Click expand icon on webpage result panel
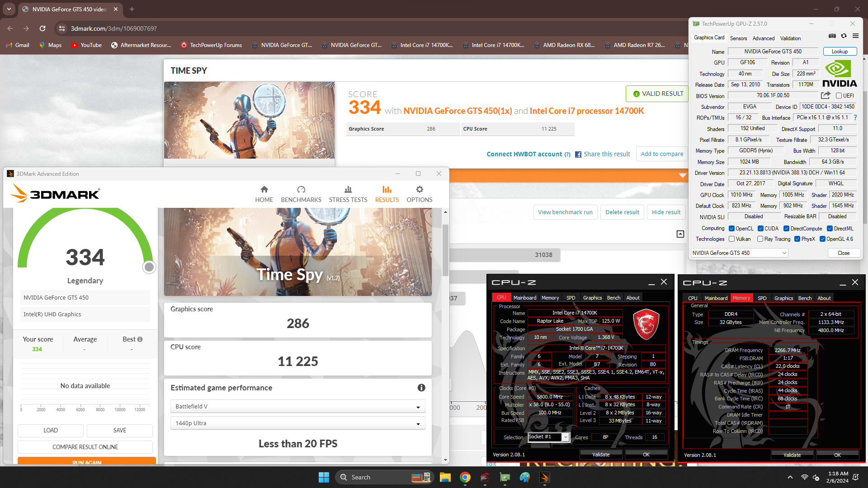Viewport: 868px width, 488px height. (x=680, y=234)
